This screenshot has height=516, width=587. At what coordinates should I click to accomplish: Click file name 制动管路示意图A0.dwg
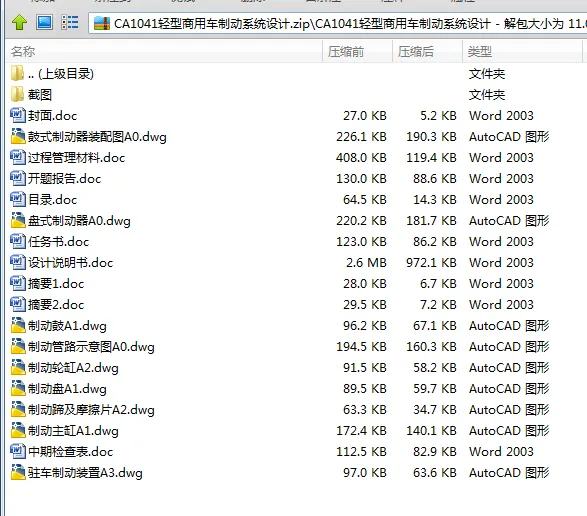click(x=91, y=346)
